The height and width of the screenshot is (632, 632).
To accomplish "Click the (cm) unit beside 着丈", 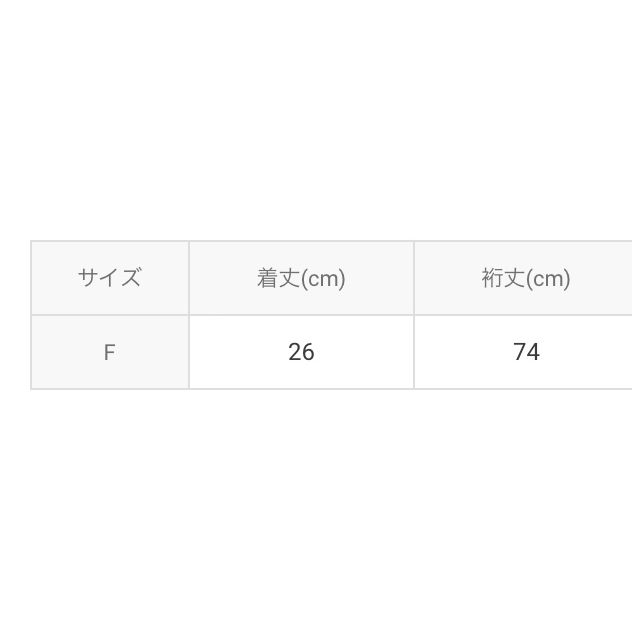I will [323, 279].
